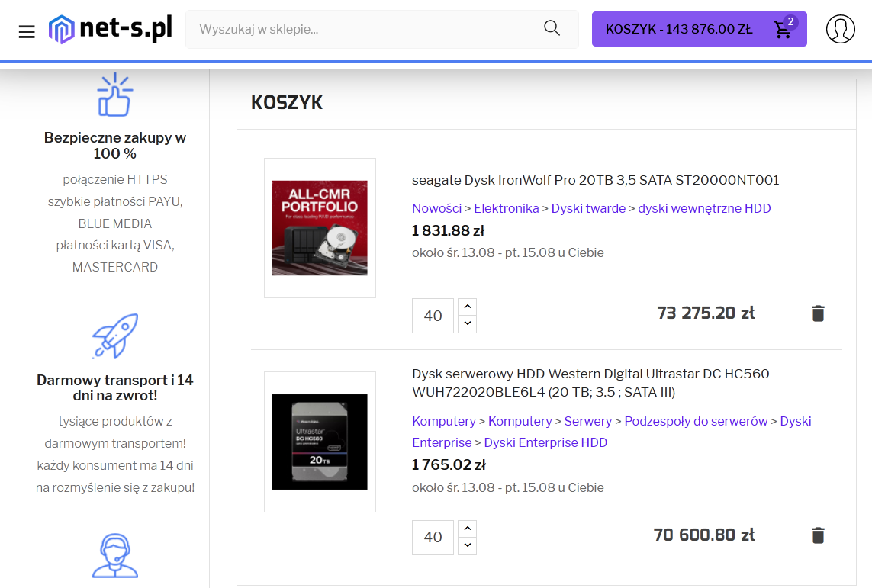The image size is (872, 588).
Task: Click the rocket free transport icon
Action: tap(115, 336)
